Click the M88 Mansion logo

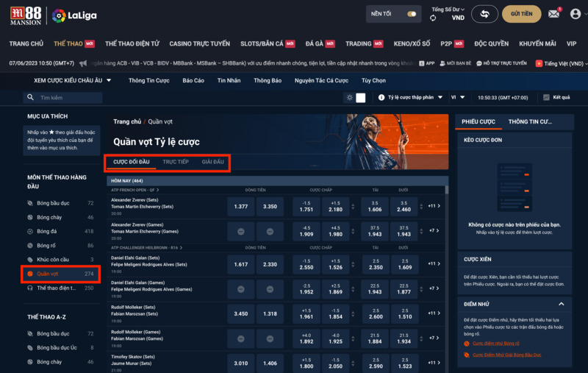pyautogui.click(x=26, y=15)
